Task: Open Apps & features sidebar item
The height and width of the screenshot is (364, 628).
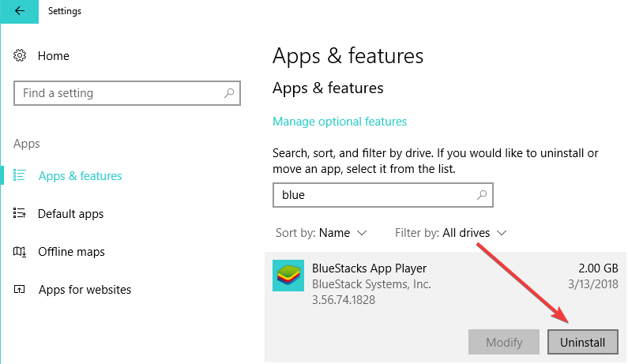Action: tap(80, 176)
